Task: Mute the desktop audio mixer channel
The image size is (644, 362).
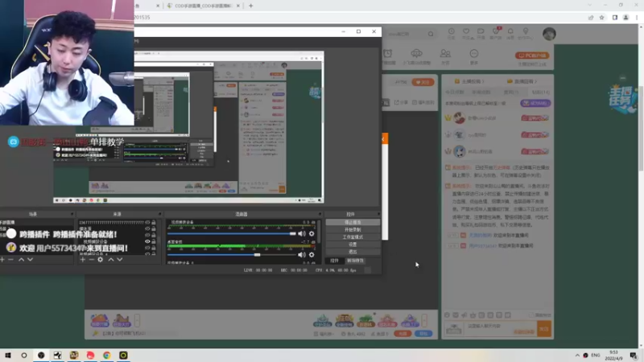Action: pos(302,254)
